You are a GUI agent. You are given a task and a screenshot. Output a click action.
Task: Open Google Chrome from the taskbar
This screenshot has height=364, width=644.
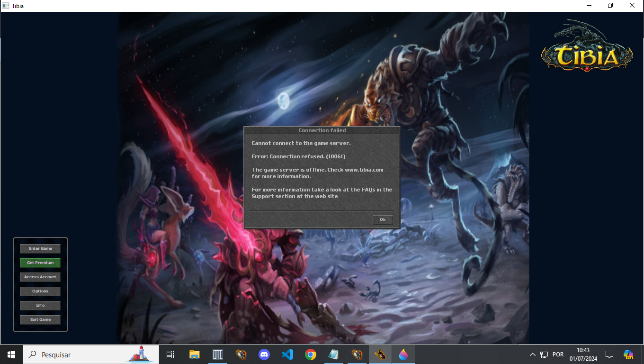[x=310, y=355]
